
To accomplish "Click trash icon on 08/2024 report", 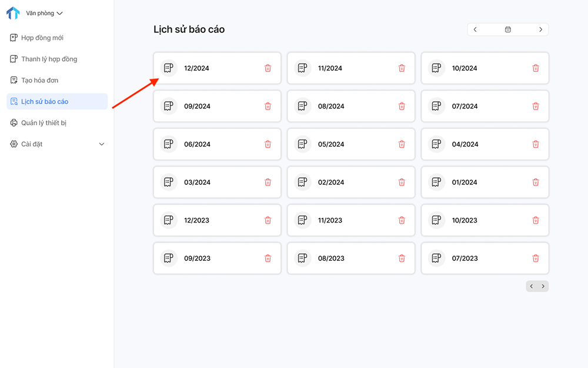I will [x=402, y=107].
